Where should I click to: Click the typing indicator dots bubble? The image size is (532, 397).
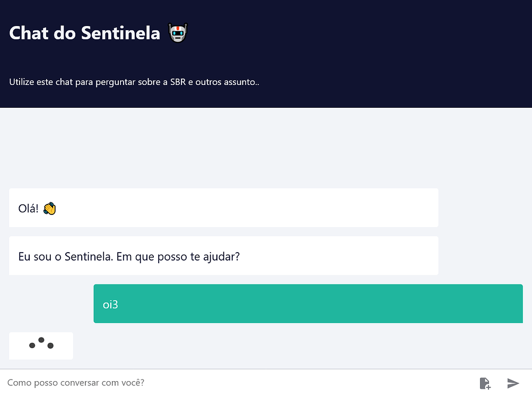pyautogui.click(x=41, y=346)
